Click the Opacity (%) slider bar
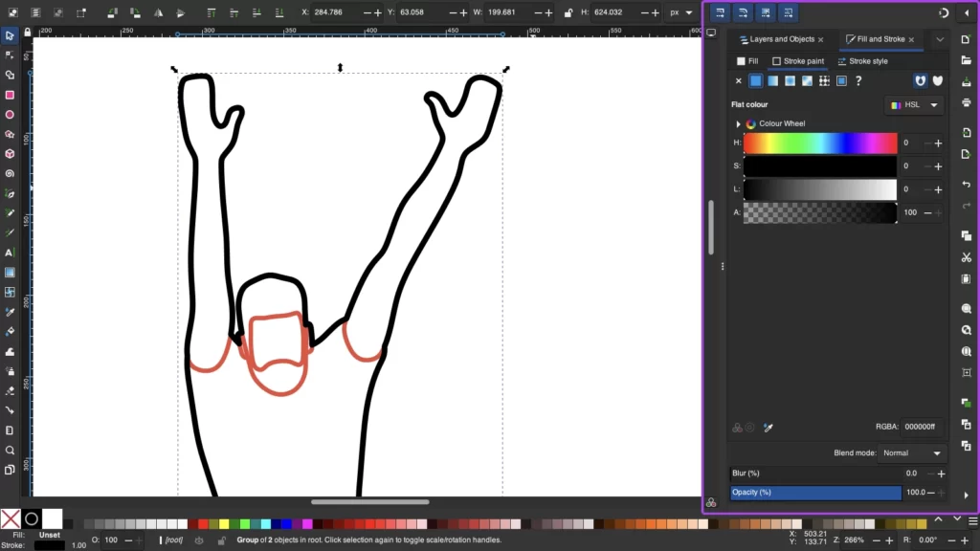The height and width of the screenshot is (551, 980). [x=815, y=493]
